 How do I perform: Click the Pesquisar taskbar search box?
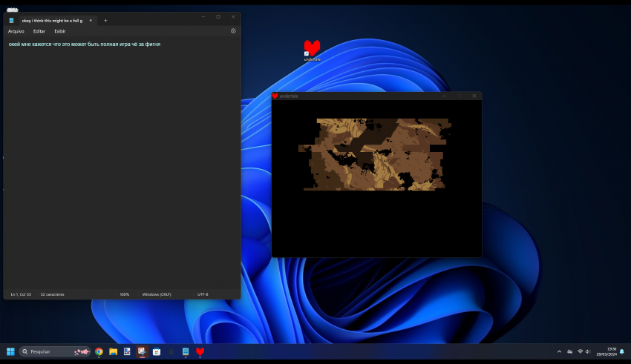[55, 351]
